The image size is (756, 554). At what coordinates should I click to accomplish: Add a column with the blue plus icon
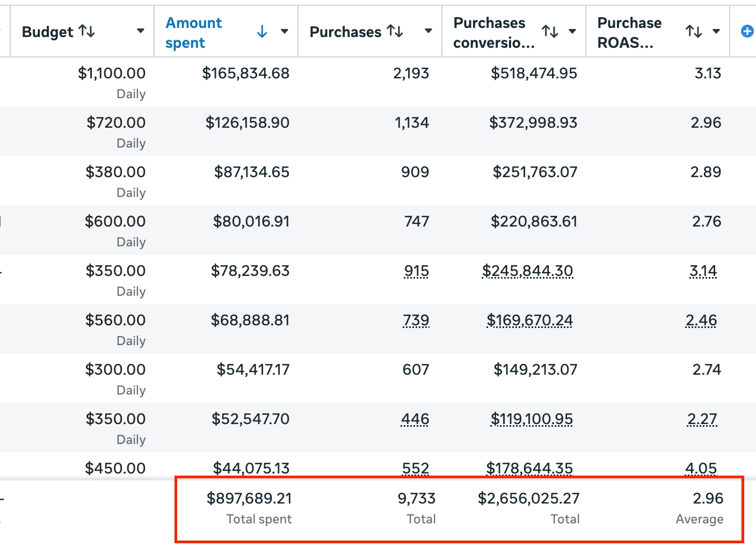747,32
